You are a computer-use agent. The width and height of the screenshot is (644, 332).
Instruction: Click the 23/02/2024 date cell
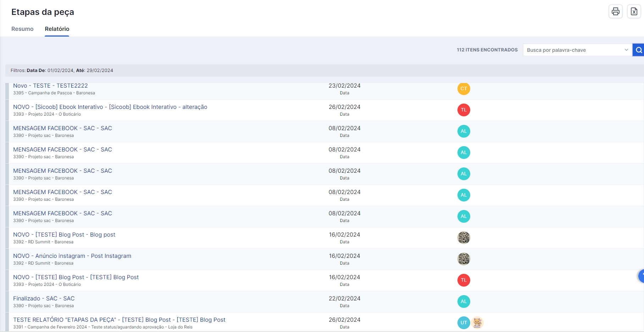344,86
